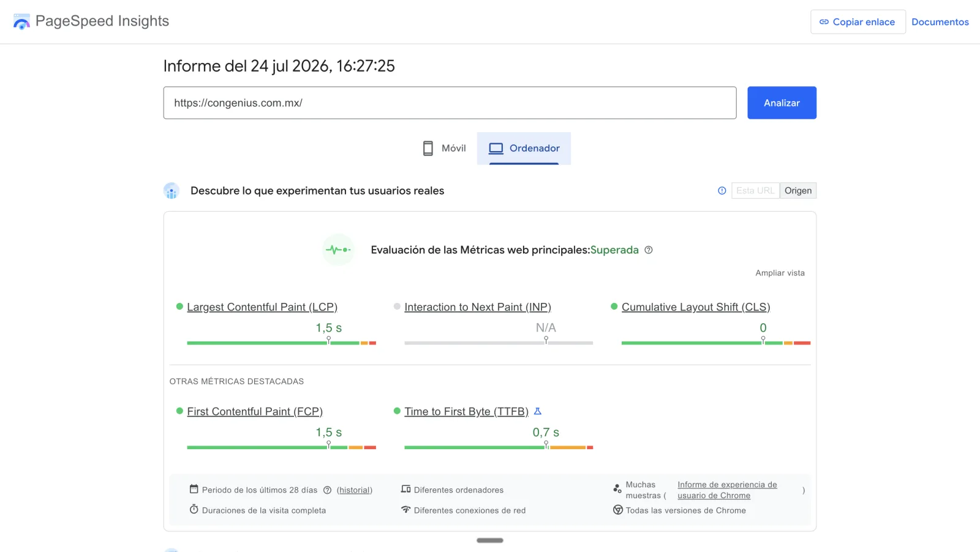This screenshot has width=980, height=552.
Task: Click the CLS value 0
Action: coord(763,328)
